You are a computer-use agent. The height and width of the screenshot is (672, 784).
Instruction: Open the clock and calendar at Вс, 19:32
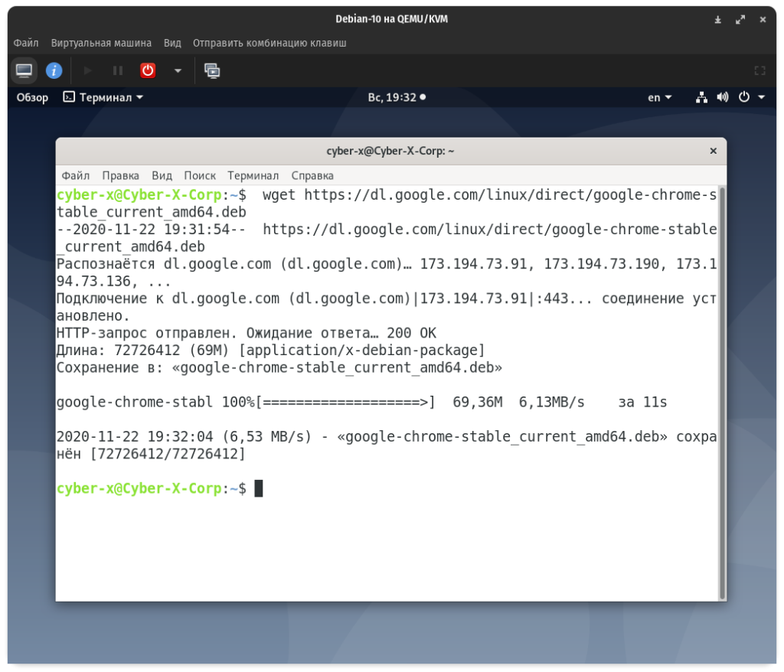tap(396, 97)
